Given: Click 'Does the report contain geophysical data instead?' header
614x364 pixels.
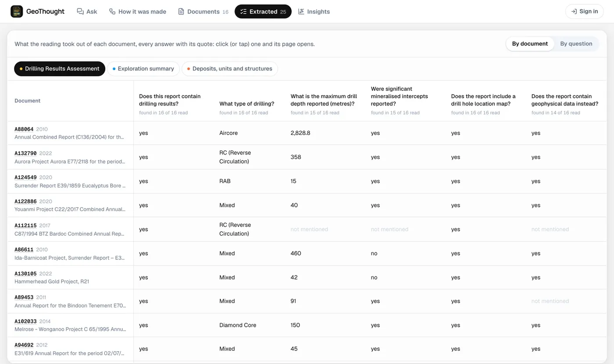Looking at the screenshot, I should (565, 100).
